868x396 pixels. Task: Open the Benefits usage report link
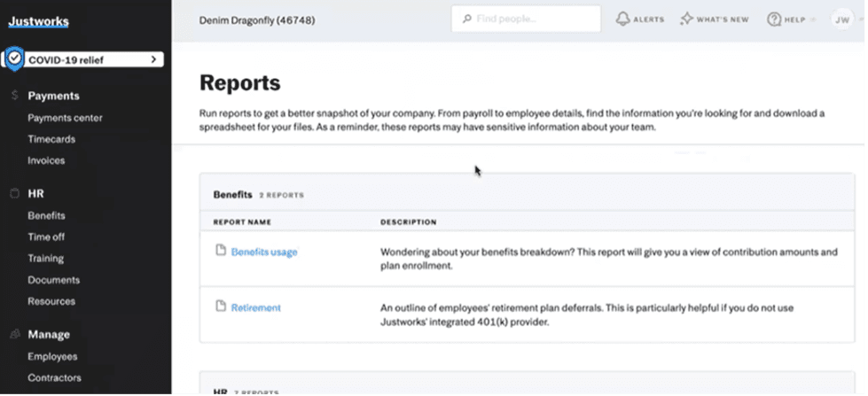(264, 252)
